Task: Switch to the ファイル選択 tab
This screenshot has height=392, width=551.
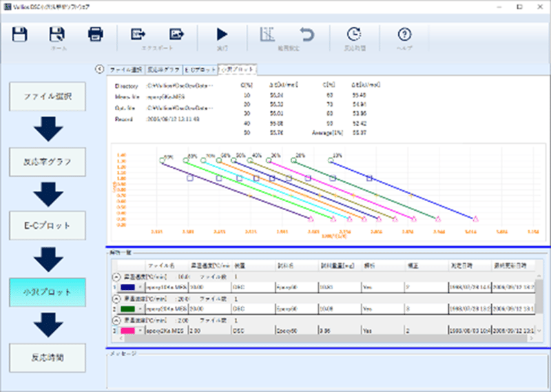Action: (x=126, y=70)
